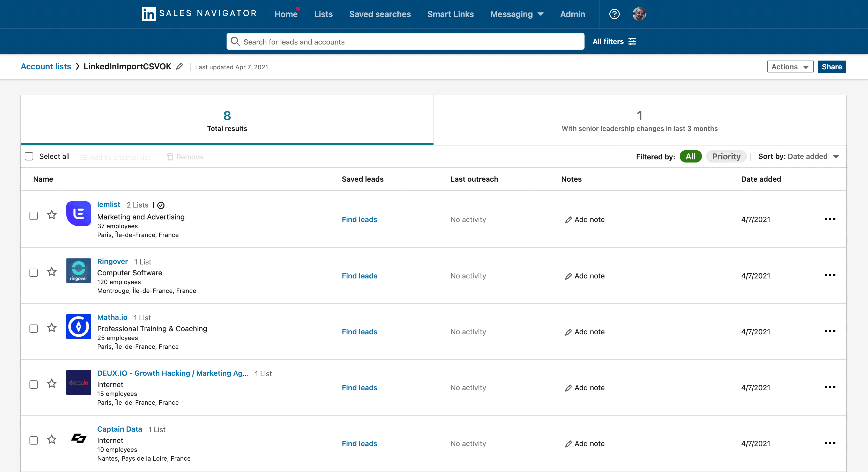The height and width of the screenshot is (472, 868).
Task: Add note to Captain Data account
Action: [585, 444]
